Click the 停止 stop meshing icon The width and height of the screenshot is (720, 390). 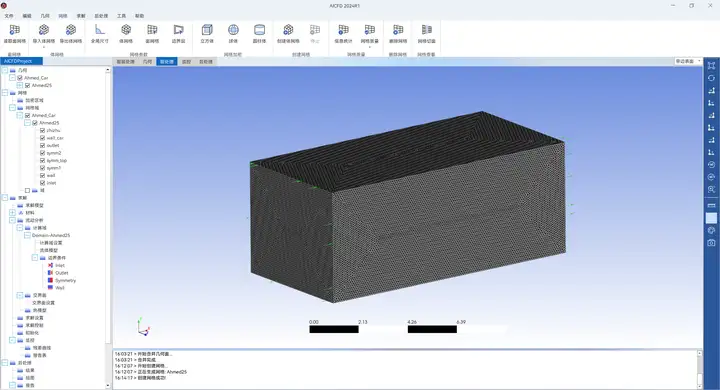coord(315,30)
